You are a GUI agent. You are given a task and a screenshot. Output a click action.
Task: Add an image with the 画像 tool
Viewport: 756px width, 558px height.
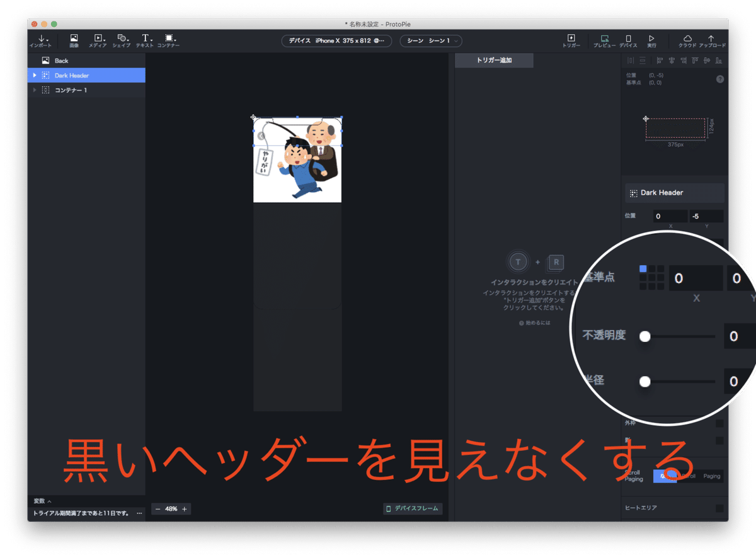point(74,41)
